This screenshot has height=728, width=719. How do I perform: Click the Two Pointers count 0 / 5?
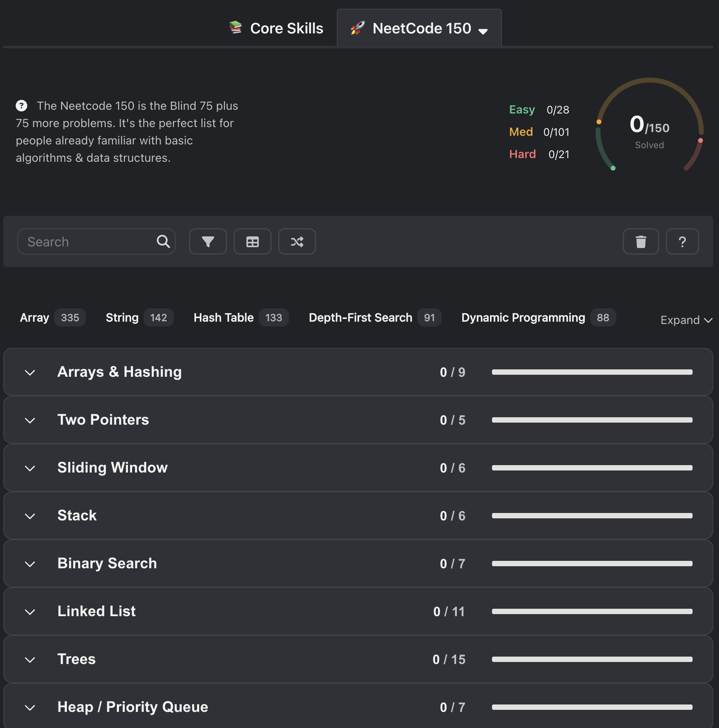(x=453, y=420)
